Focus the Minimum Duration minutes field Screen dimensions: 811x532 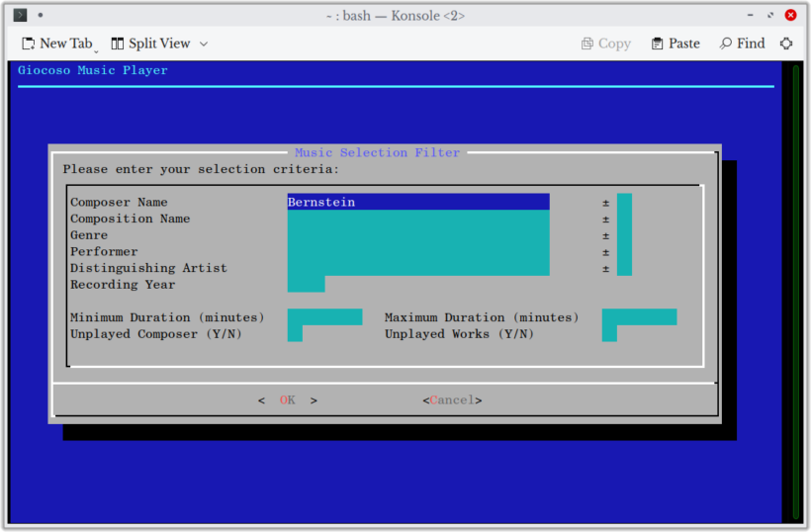click(324, 317)
